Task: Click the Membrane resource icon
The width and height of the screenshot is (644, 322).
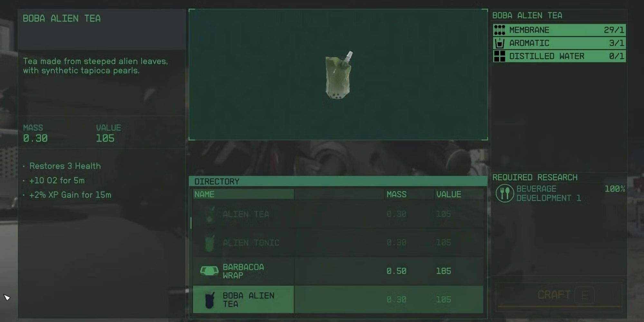Action: (x=499, y=30)
